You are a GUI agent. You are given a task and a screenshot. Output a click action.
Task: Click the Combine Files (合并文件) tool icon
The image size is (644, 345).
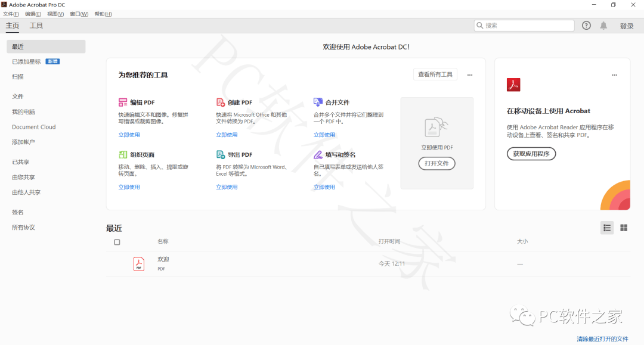318,102
